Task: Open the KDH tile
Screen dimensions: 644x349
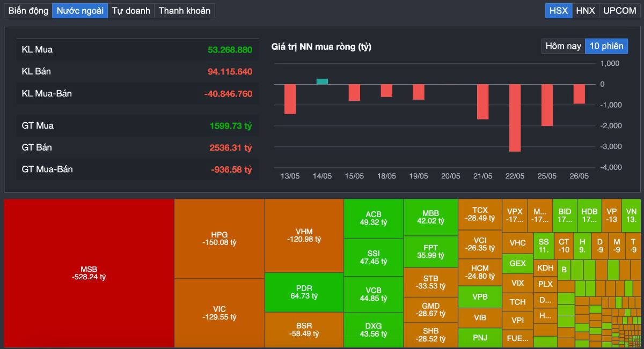Action: click(x=545, y=268)
